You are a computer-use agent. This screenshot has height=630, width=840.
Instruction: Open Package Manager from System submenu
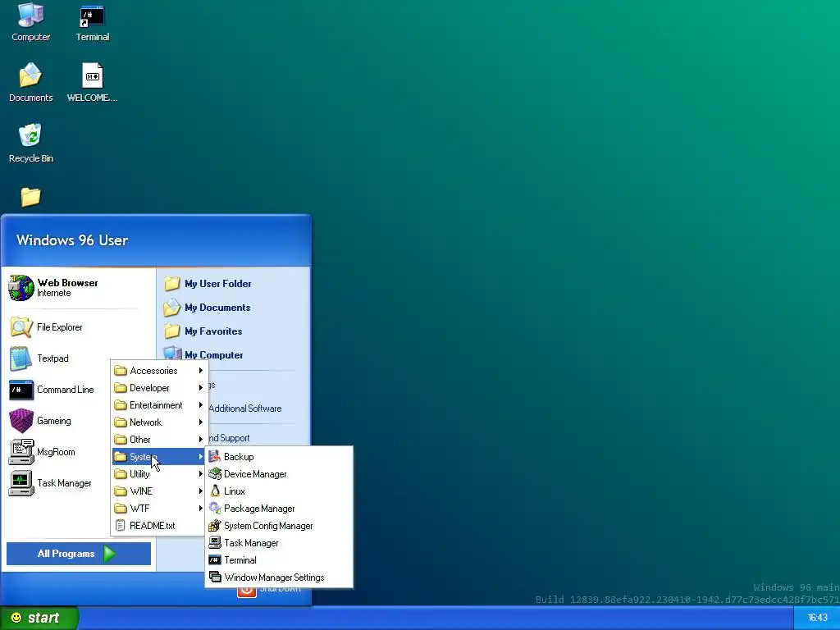point(279,509)
